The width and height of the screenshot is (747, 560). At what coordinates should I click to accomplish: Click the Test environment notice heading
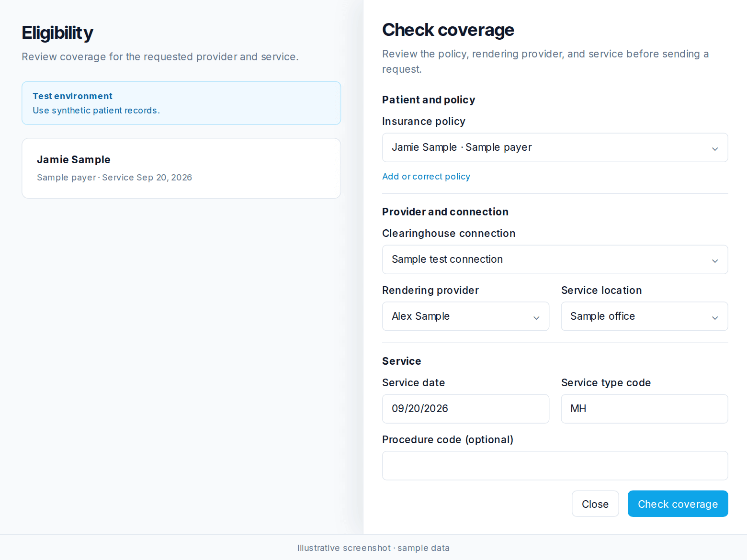[x=72, y=96]
